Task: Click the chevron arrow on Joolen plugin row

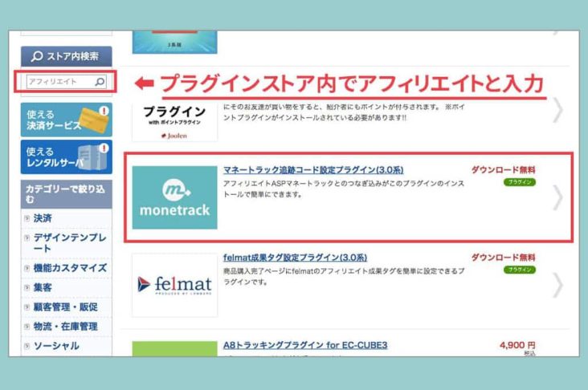Action: pyautogui.click(x=558, y=111)
